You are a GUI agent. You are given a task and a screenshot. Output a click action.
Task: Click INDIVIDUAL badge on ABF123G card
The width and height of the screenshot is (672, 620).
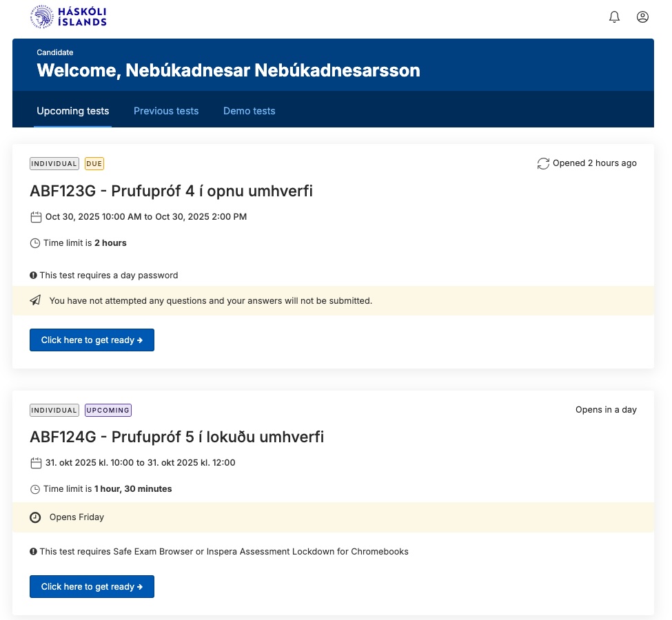[x=54, y=164]
